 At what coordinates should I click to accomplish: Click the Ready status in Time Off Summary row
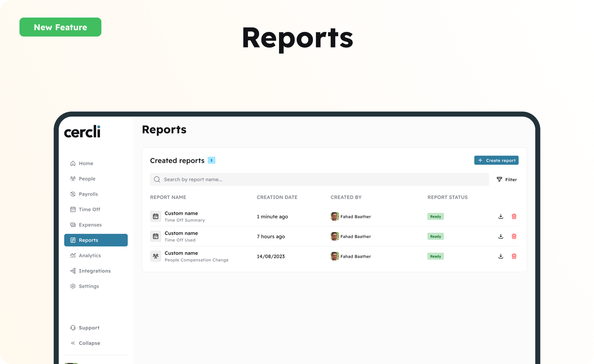(x=435, y=216)
